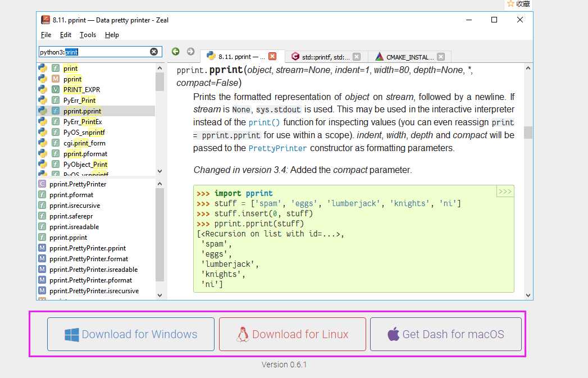The width and height of the screenshot is (588, 378).
Task: Toggle the >>> prompt hide button in code block
Action: (x=505, y=192)
